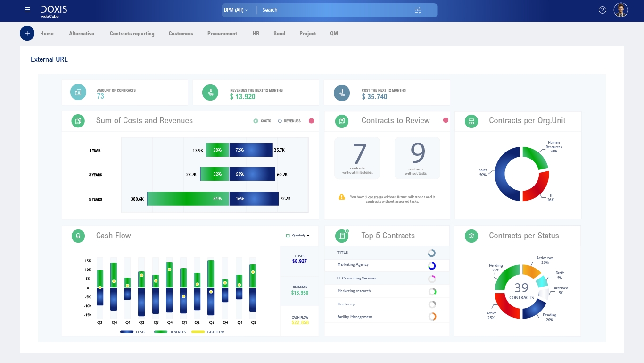Screen dimensions: 644x363
Task: Switch to the Contracts reporting tab
Action: tap(132, 34)
